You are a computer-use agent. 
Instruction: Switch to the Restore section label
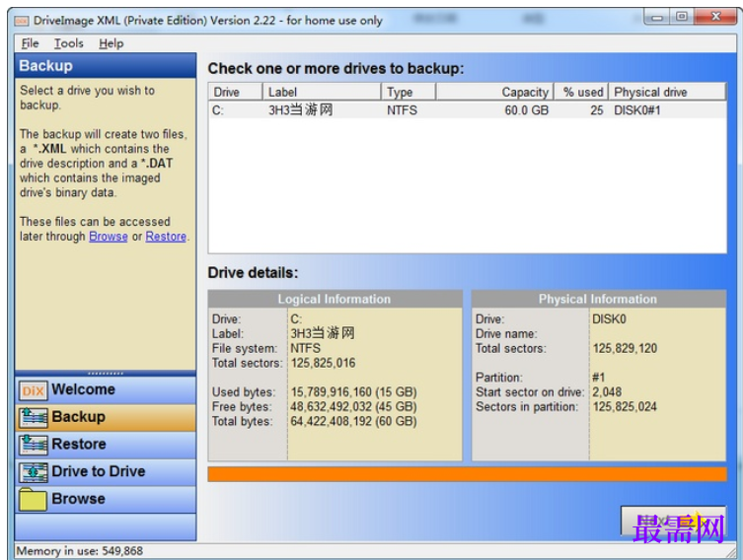(79, 445)
